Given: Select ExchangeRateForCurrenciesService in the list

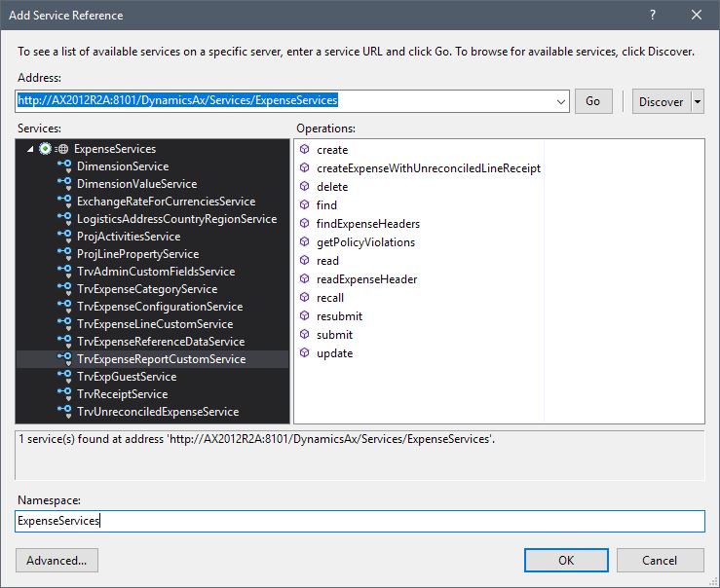Looking at the screenshot, I should (166, 202).
